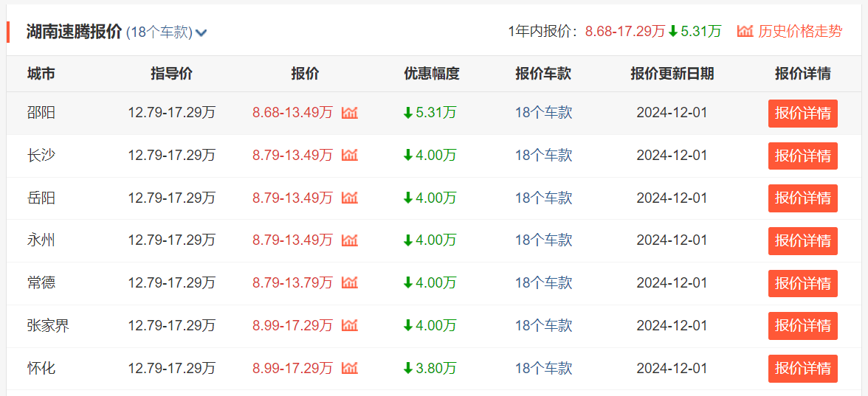Open the price trend chart icon for 长沙
This screenshot has width=868, height=396.
[x=350, y=156]
